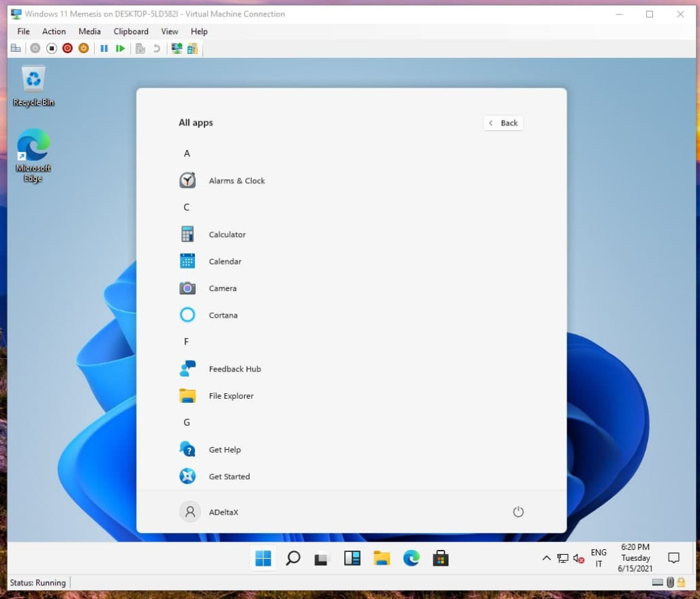Select the Recycle Bin desktop icon
Screen dimensions: 700x599
click(33, 86)
